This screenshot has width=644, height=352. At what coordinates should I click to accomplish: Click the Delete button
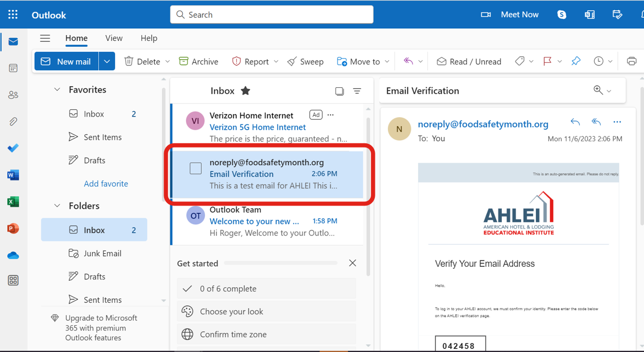click(x=142, y=61)
